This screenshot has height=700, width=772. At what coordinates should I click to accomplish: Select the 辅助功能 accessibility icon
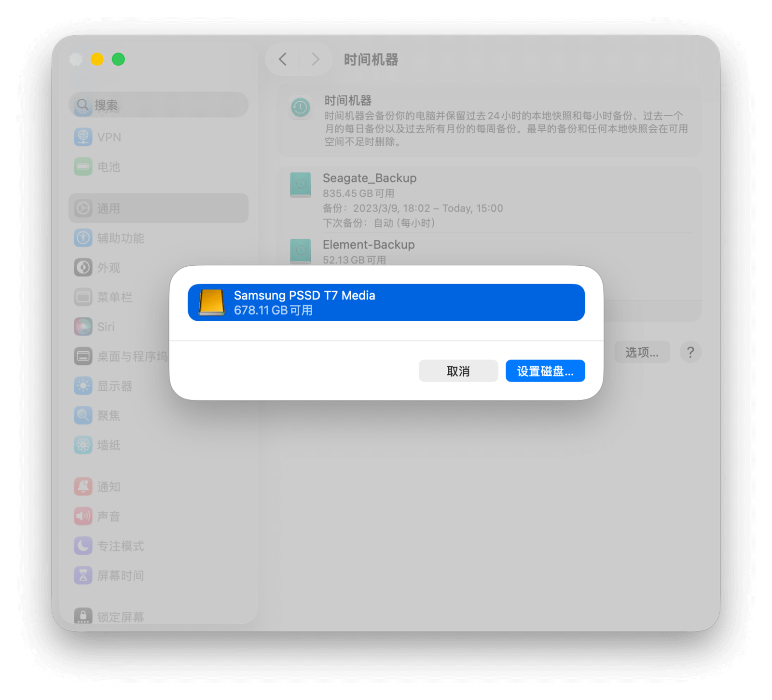coord(83,238)
